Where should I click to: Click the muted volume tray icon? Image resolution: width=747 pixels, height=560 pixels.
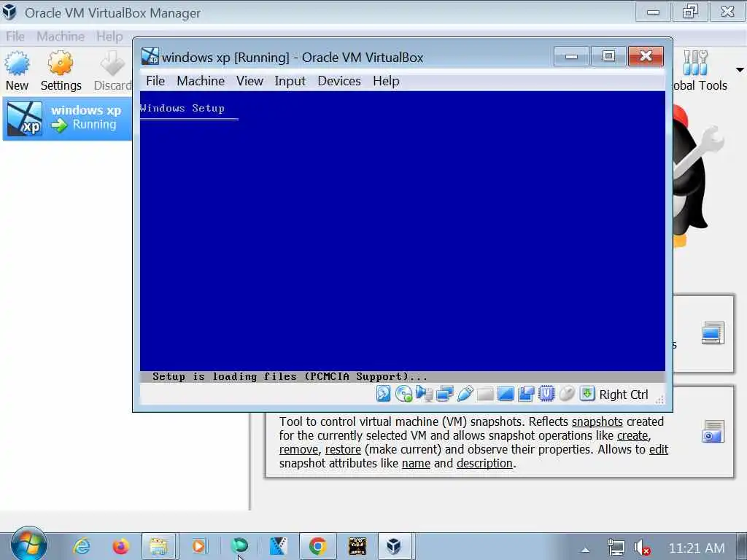pyautogui.click(x=642, y=548)
